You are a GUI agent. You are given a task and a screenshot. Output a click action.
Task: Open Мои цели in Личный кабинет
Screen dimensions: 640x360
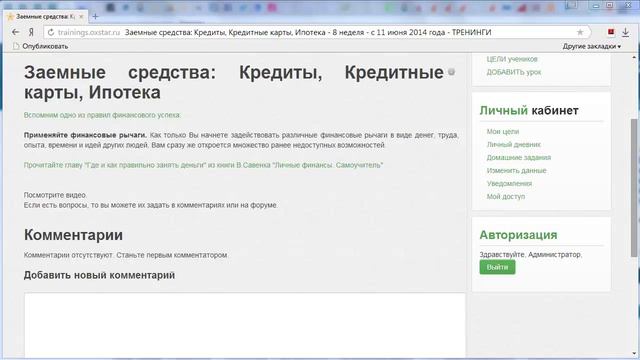[x=502, y=131]
